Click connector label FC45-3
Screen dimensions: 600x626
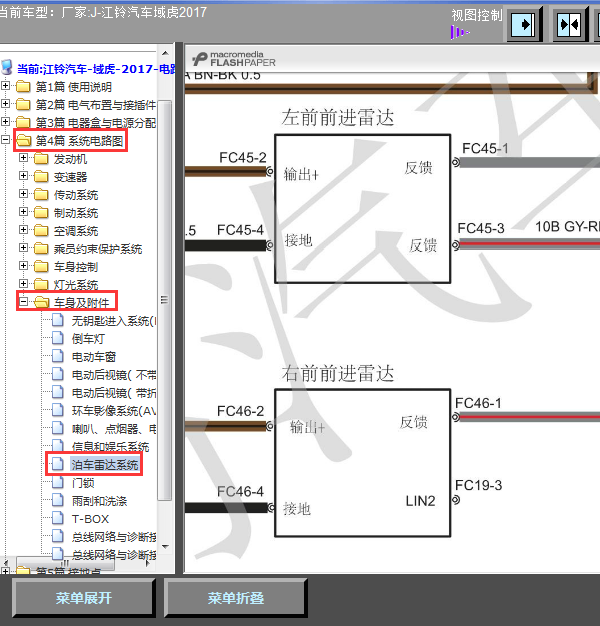[x=481, y=228]
